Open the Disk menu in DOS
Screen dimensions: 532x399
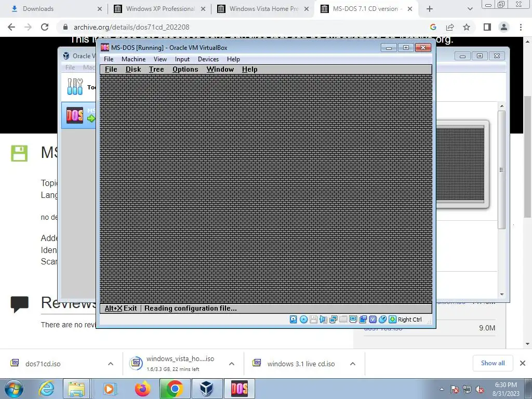click(x=133, y=70)
